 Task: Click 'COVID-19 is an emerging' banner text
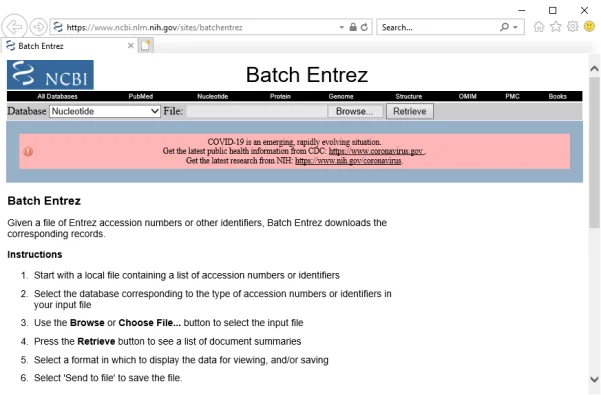pos(294,142)
